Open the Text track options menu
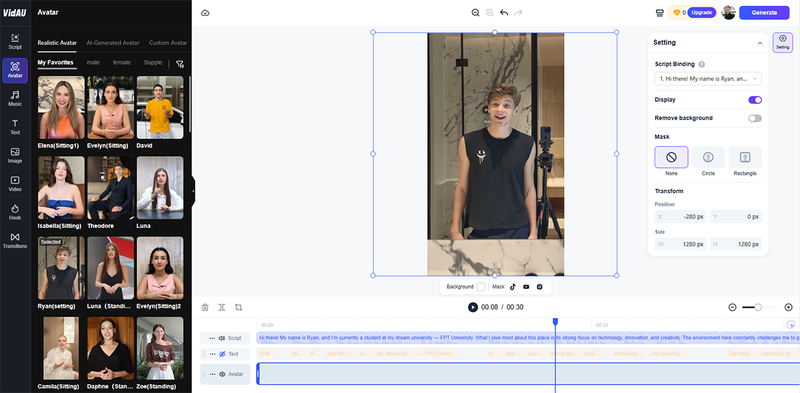800x393 pixels. coord(212,354)
